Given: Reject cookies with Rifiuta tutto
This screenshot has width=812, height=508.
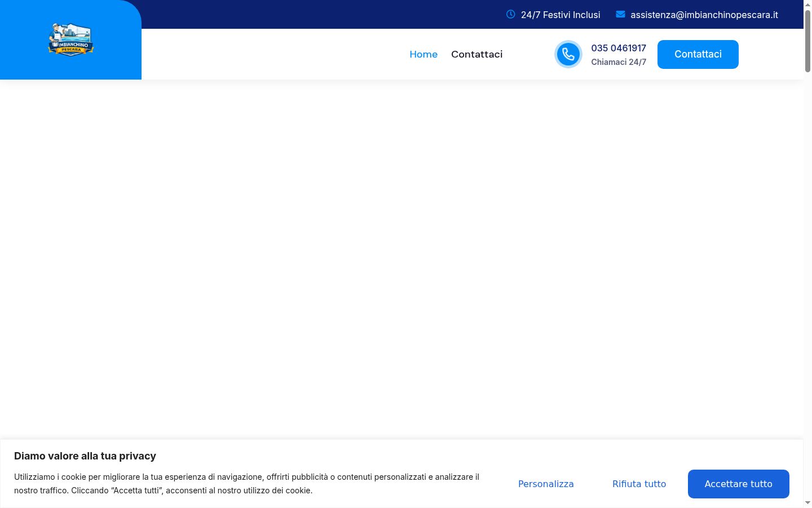Looking at the screenshot, I should coord(639,484).
